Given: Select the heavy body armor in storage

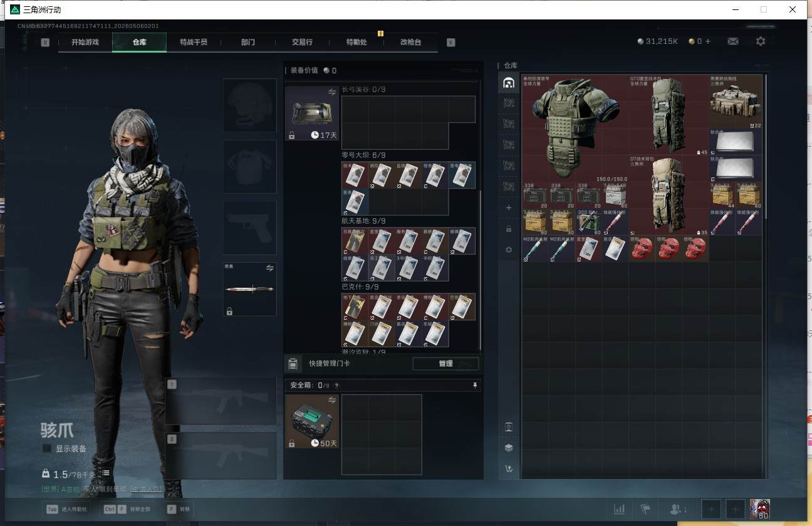Looking at the screenshot, I should (x=575, y=129).
